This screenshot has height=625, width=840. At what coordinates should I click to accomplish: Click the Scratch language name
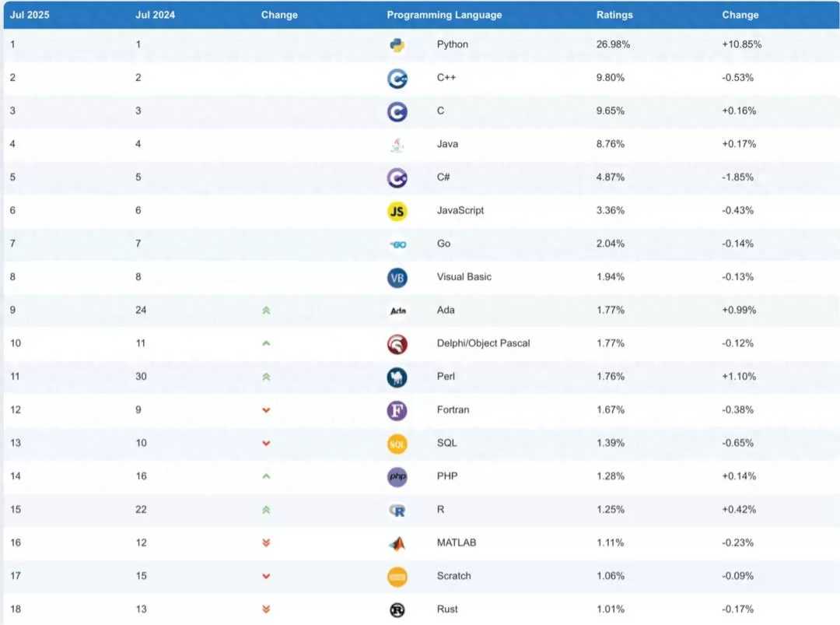coord(453,576)
